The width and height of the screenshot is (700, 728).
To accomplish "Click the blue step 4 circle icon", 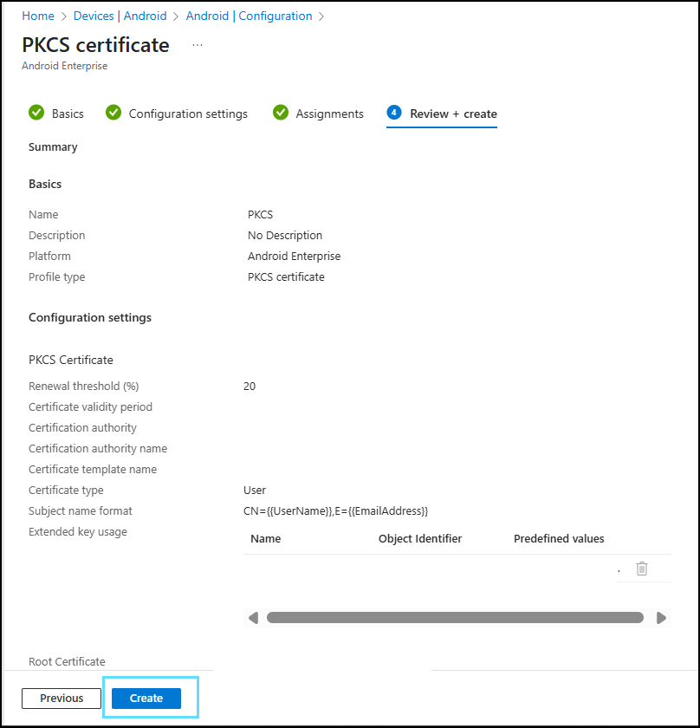I will click(x=394, y=113).
